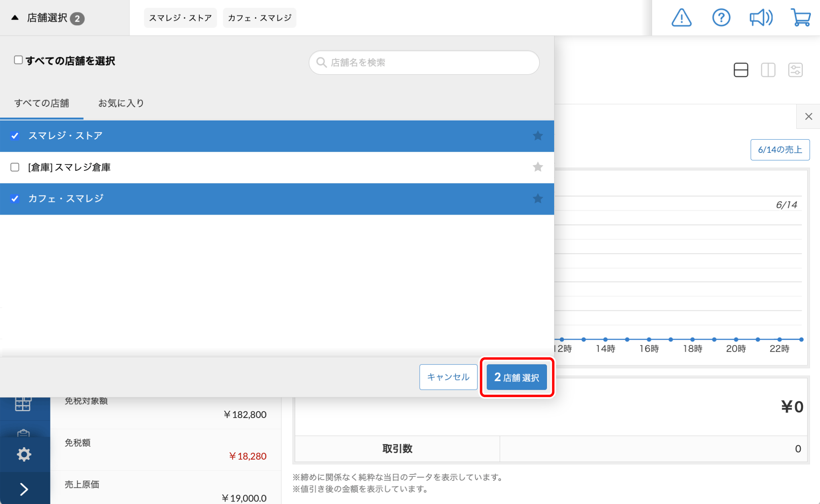Check the [倉庫] スマレジ倉庫 checkbox
820x504 pixels.
[x=15, y=167]
